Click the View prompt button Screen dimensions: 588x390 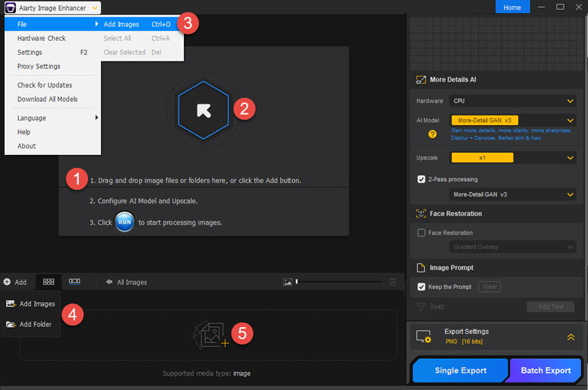coord(489,287)
